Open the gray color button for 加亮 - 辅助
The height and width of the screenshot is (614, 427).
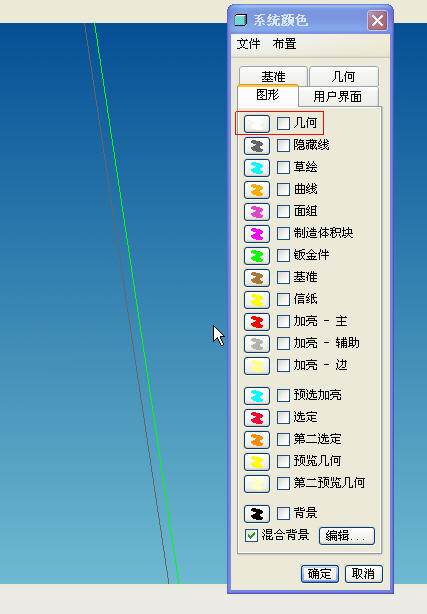[257, 344]
